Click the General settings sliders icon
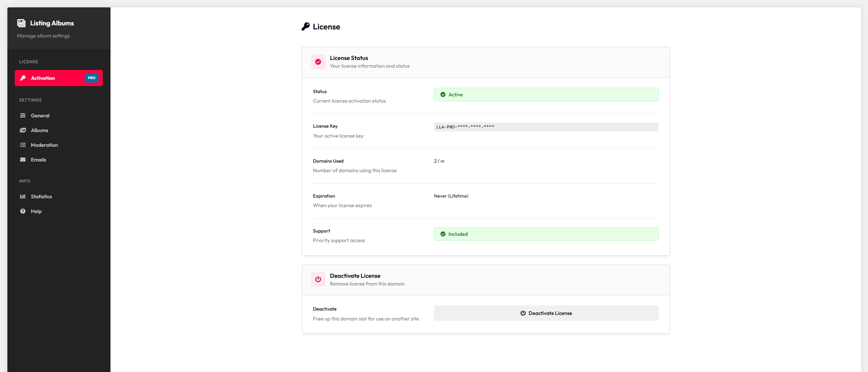Screen dimensions: 868x372 pos(23,115)
